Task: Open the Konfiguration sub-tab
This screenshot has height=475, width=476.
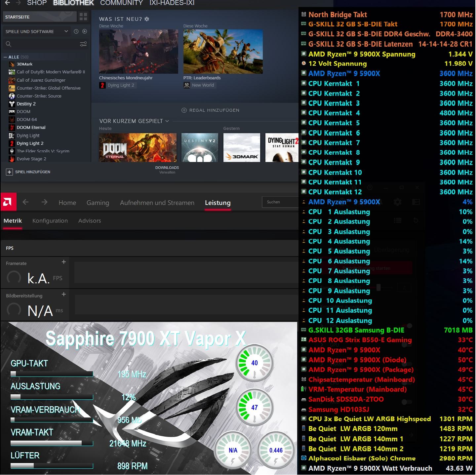Action: coord(50,220)
